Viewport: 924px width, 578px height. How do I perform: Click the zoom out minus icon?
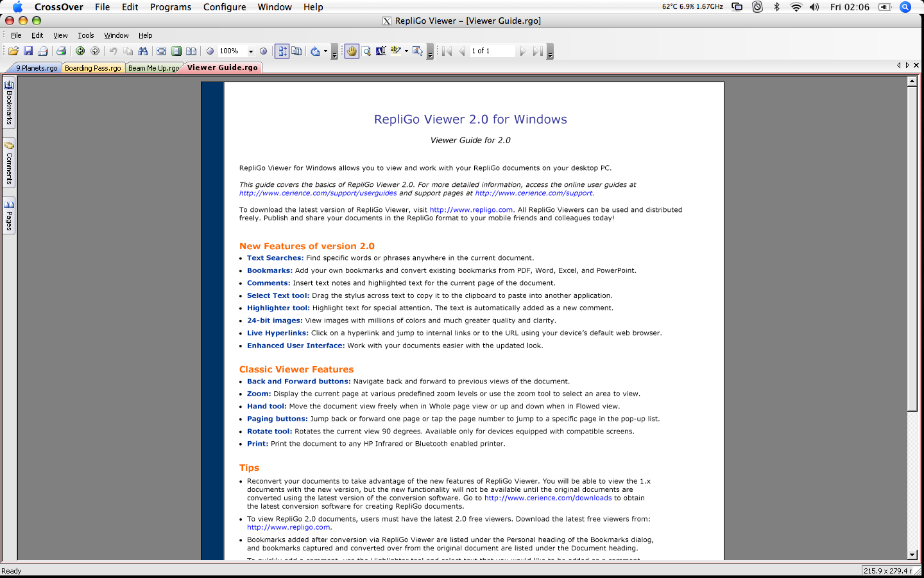pos(210,51)
